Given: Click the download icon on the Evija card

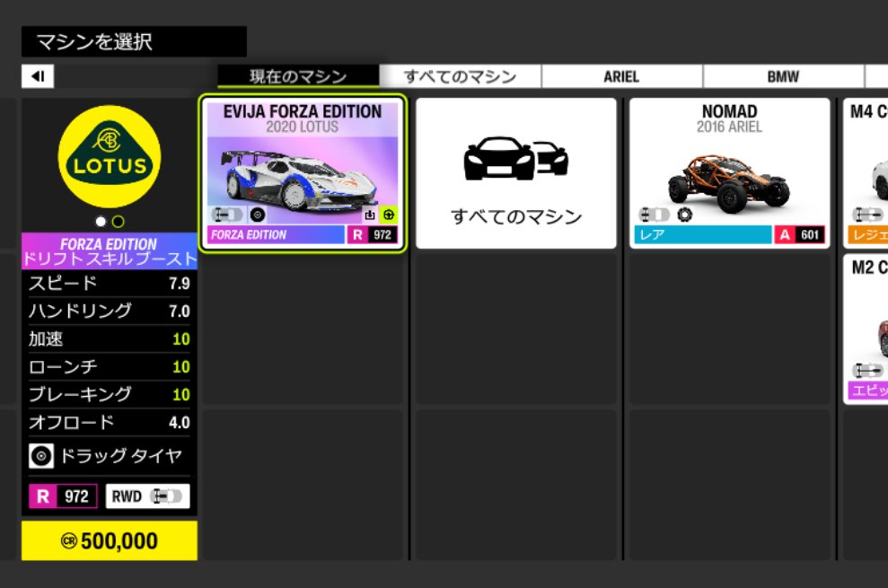Looking at the screenshot, I should tap(370, 215).
